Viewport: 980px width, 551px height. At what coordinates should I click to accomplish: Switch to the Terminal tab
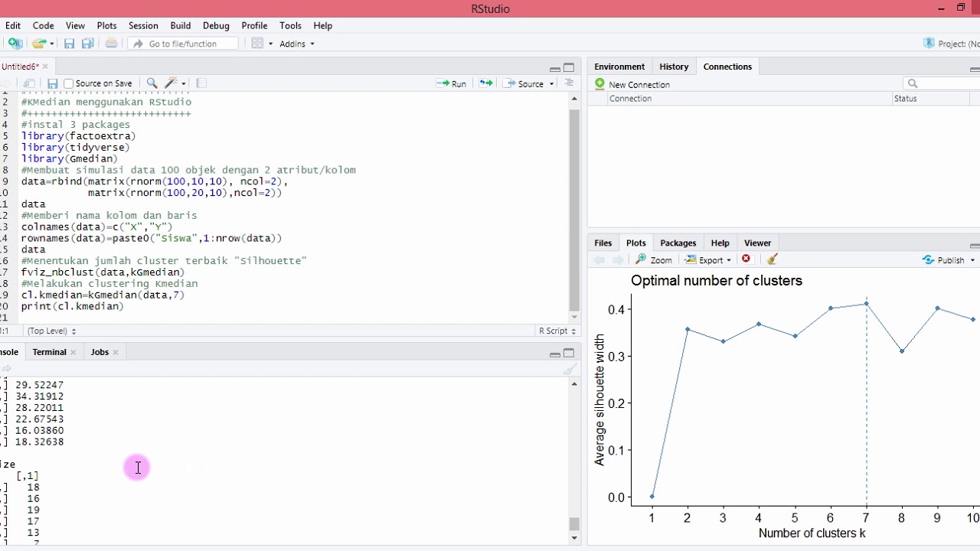click(49, 352)
